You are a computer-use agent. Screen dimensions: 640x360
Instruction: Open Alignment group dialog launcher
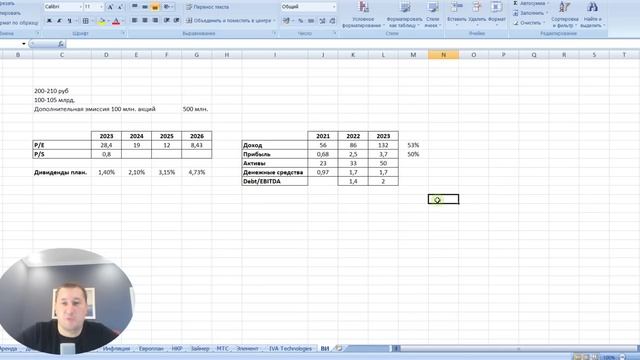point(274,33)
